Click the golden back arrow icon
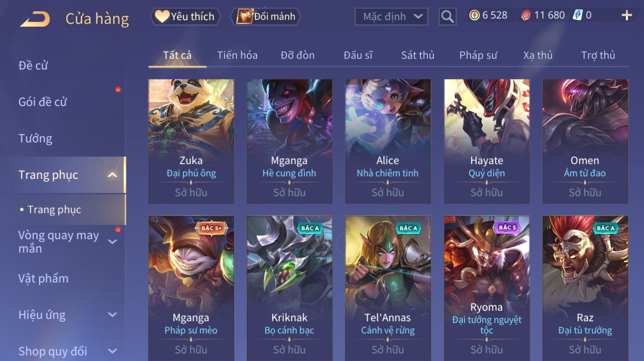The height and width of the screenshot is (361, 644). tap(35, 19)
